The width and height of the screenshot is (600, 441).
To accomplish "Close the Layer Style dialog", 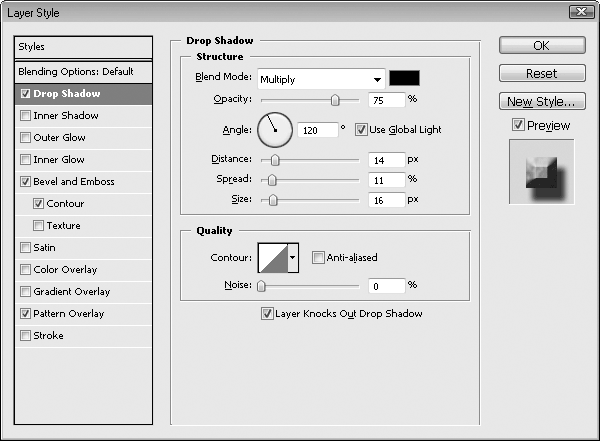I will [582, 12].
